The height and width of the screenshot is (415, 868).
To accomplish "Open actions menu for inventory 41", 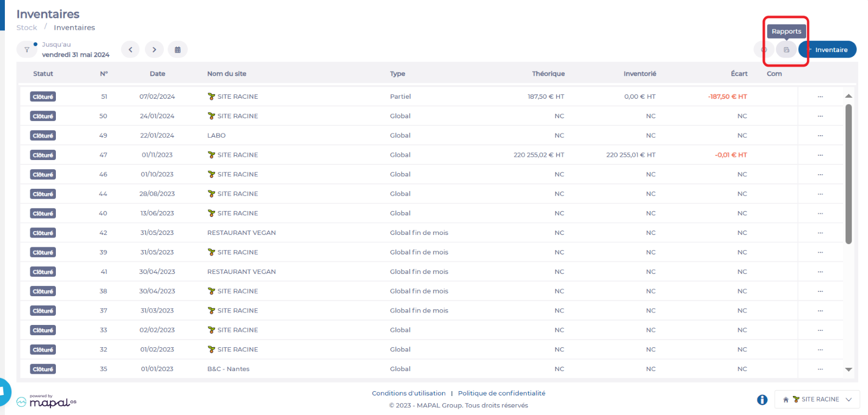I will click(820, 272).
